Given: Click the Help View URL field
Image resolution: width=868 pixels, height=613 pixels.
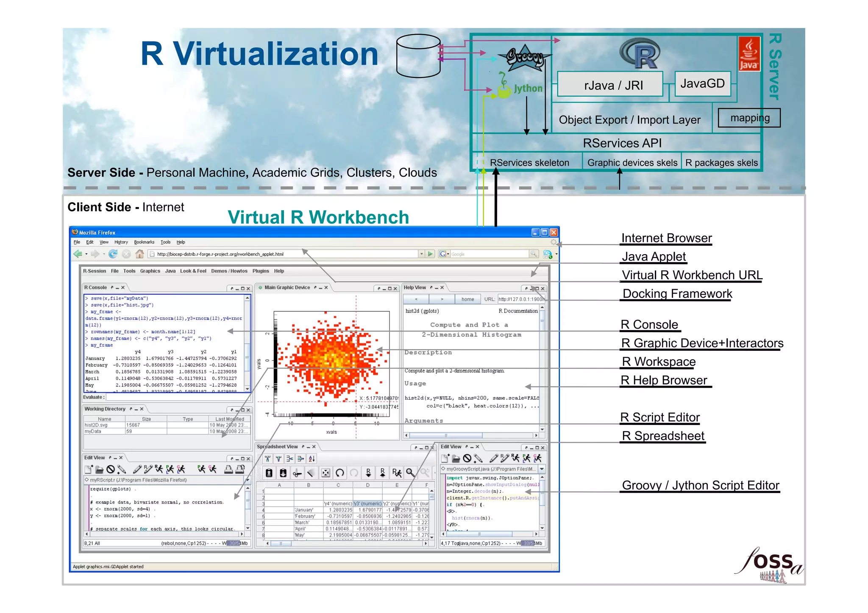Looking at the screenshot, I should click(x=521, y=299).
